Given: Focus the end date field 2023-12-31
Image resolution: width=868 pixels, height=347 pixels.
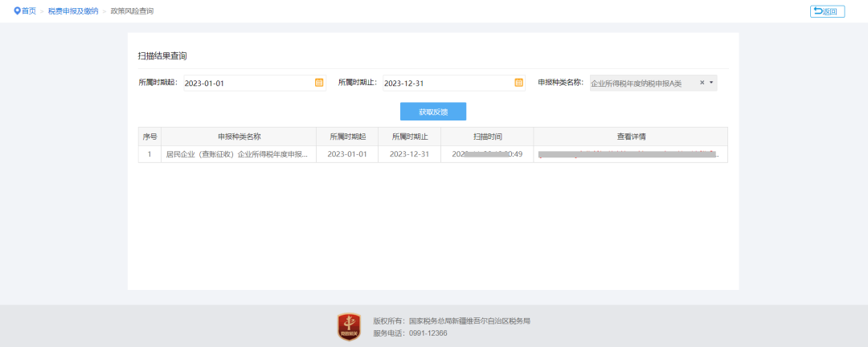Looking at the screenshot, I should click(446, 83).
